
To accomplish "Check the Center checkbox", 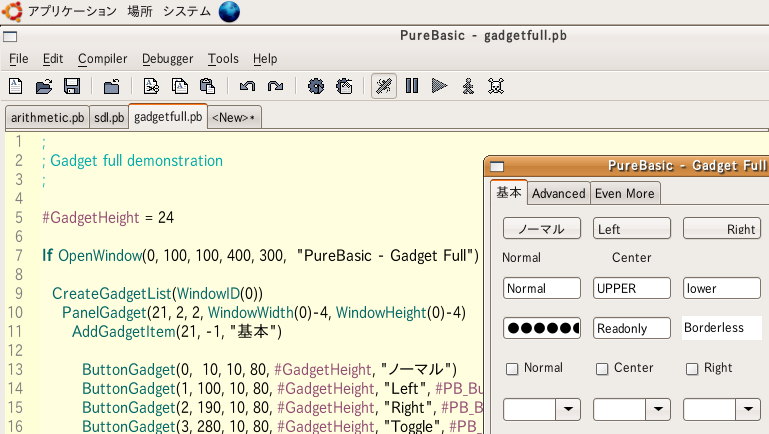I will pyautogui.click(x=602, y=369).
